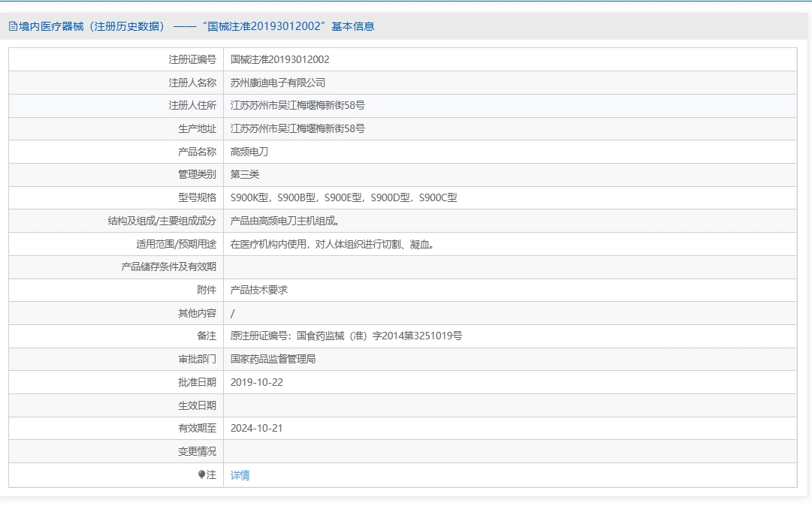Open the 详情 details link
Viewport: 812px width, 506px height.
point(240,475)
